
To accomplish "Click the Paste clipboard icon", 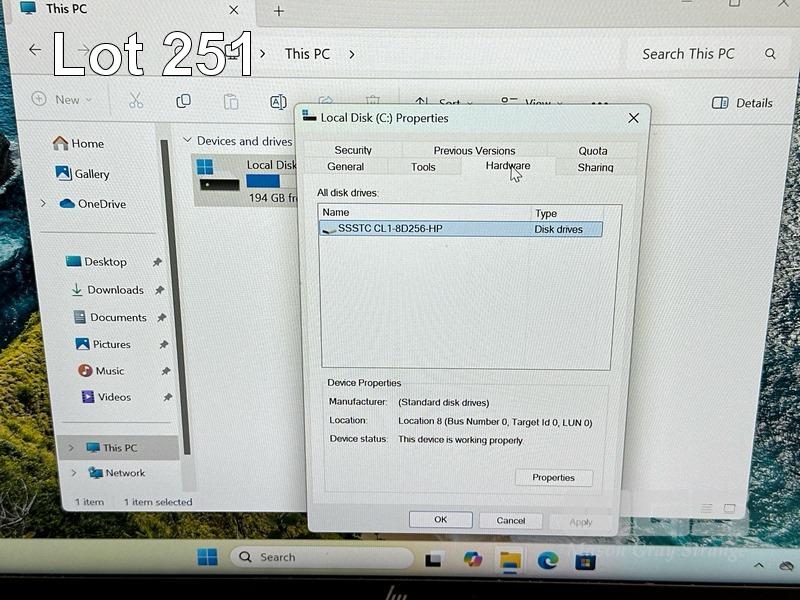I will (x=231, y=102).
